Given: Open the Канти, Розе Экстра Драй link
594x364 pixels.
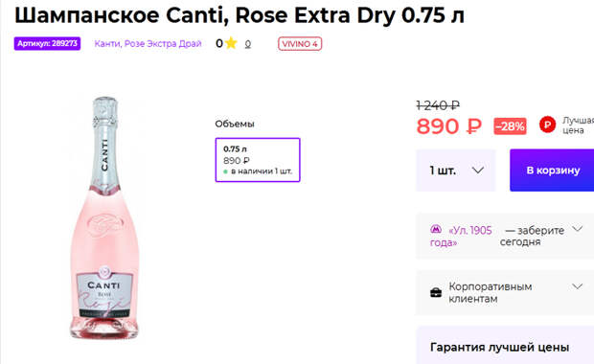Looking at the screenshot, I should [148, 43].
